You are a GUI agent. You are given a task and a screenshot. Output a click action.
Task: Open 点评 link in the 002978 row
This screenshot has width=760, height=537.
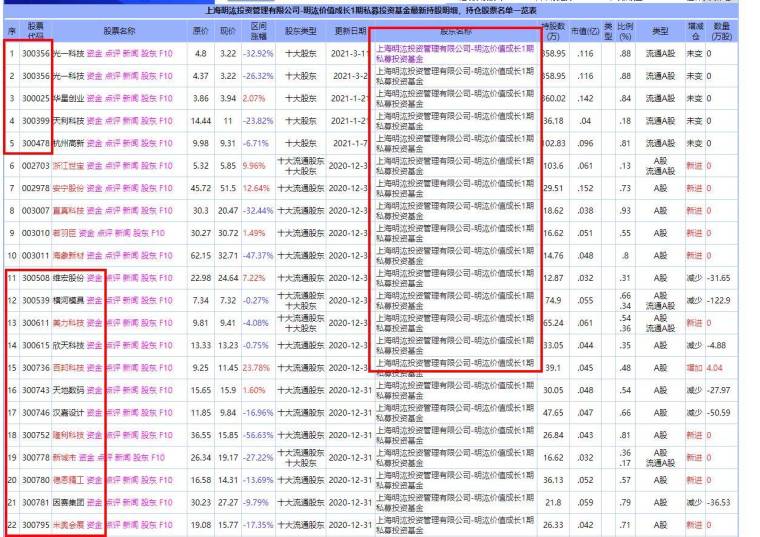[x=112, y=188]
